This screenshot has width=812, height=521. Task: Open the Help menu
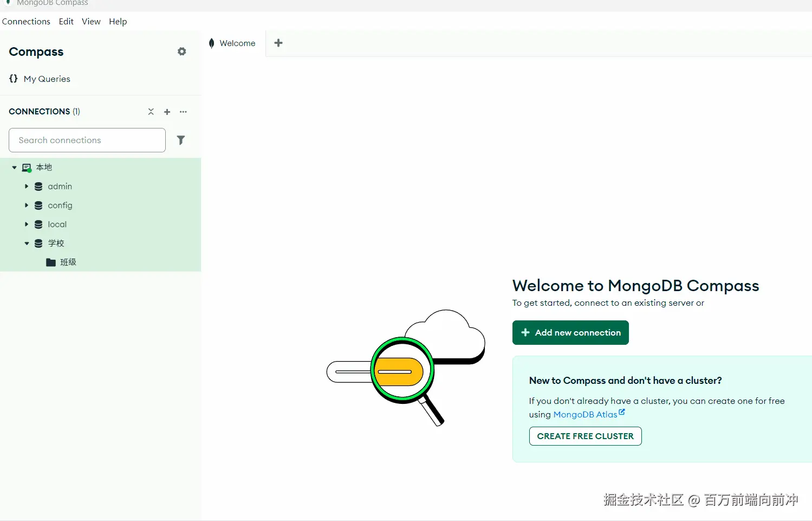click(x=118, y=22)
